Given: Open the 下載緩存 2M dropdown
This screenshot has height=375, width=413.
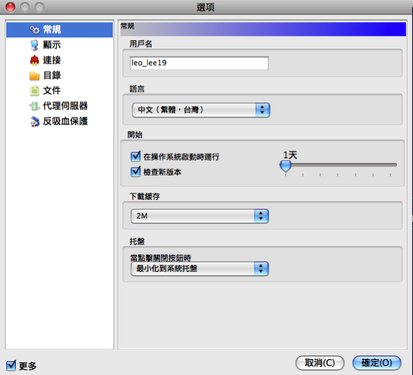Looking at the screenshot, I should tap(200, 216).
